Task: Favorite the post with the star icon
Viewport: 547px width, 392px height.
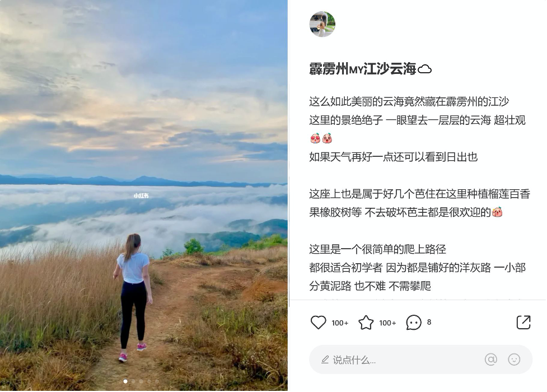Action: 366,322
